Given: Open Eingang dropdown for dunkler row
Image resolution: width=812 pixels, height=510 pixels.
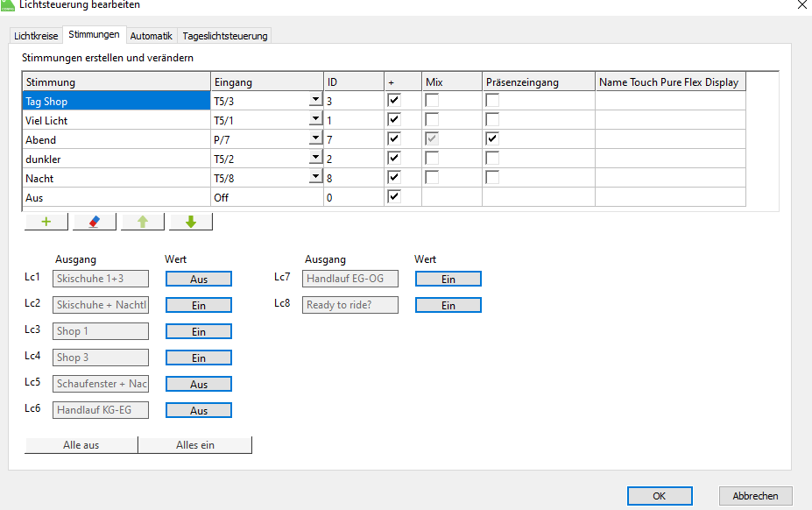Looking at the screenshot, I should click(x=314, y=158).
